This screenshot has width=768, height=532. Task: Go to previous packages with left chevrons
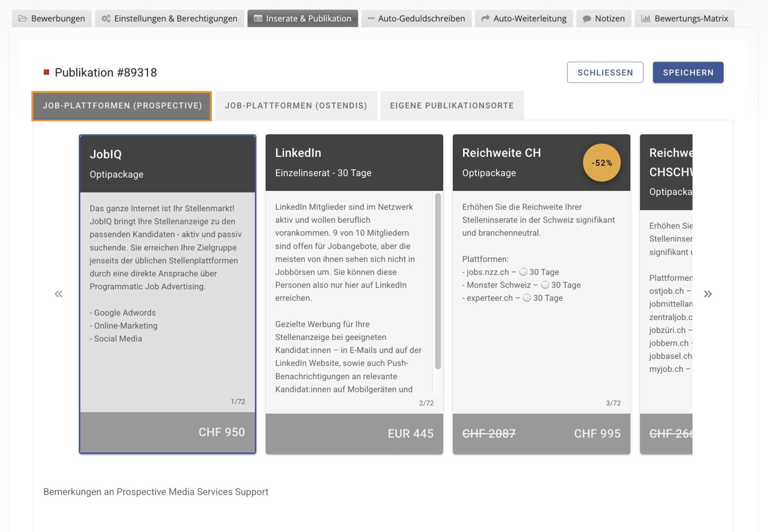coord(58,294)
